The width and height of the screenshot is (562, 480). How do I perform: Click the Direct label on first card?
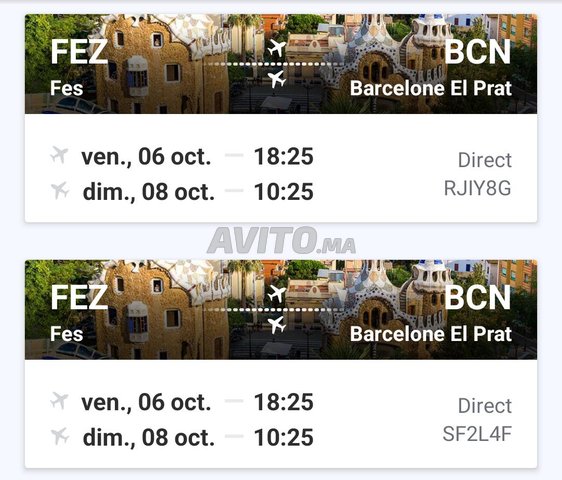coord(485,160)
